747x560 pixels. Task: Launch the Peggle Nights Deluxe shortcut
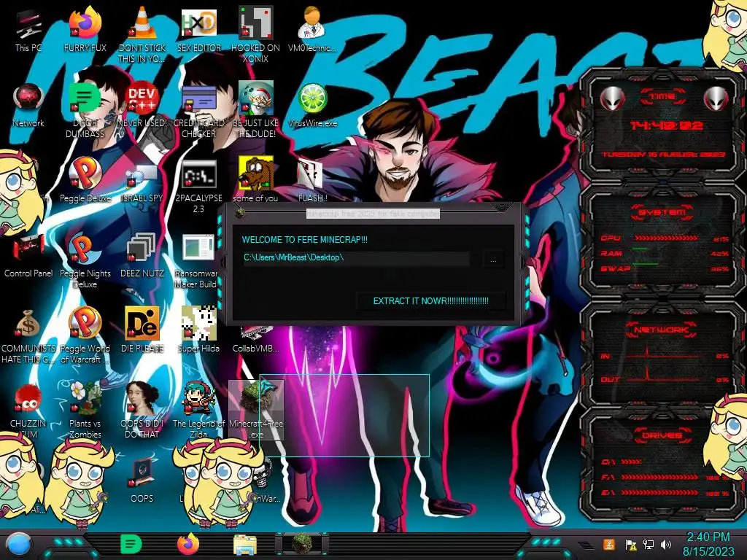click(85, 261)
